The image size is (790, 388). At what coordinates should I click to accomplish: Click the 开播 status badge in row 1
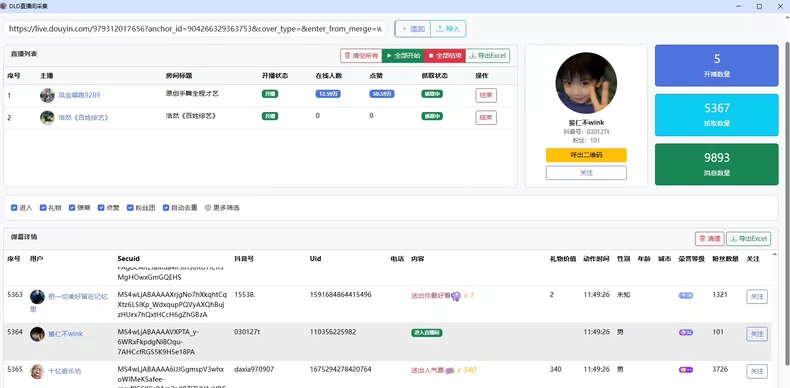coord(270,94)
